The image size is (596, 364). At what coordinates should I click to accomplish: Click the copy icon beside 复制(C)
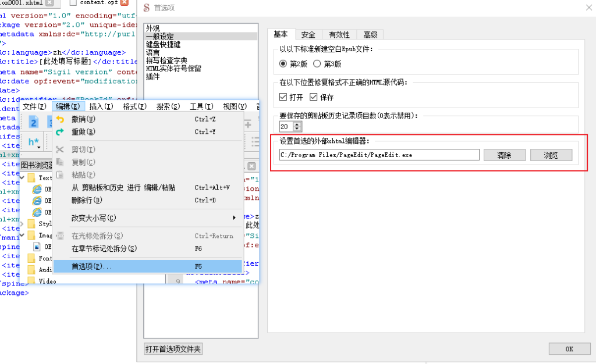point(60,162)
